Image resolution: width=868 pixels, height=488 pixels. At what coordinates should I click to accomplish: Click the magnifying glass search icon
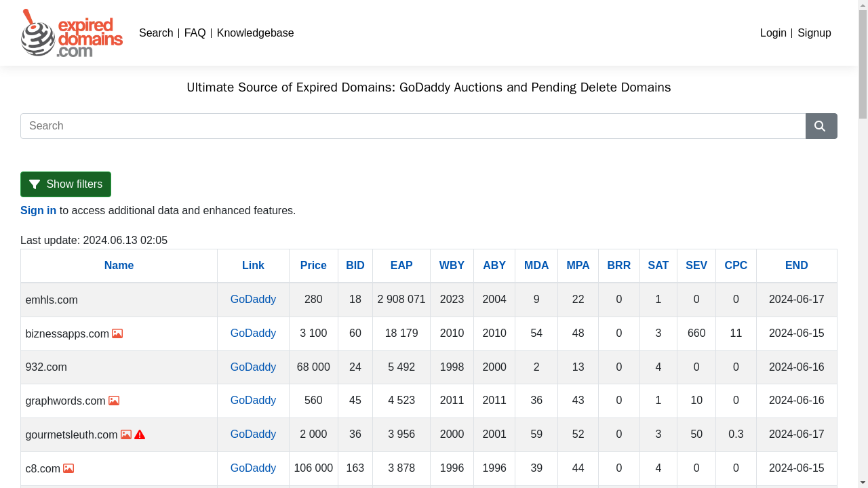(821, 126)
